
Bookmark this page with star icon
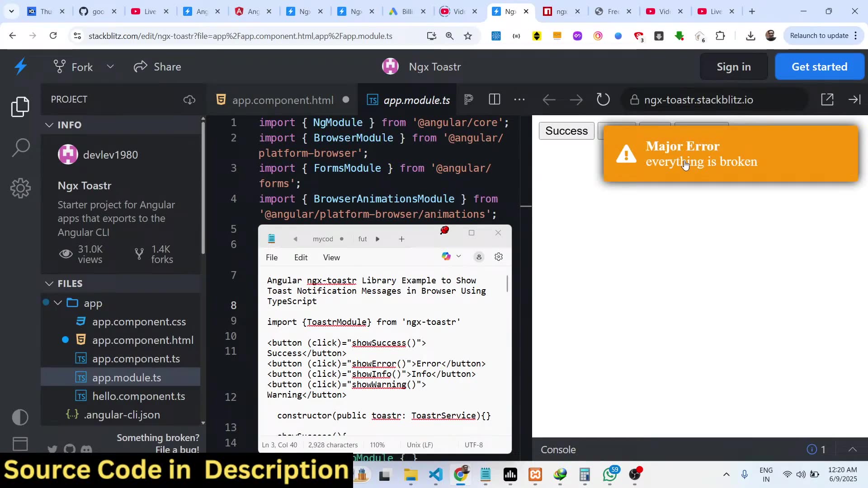[468, 36]
